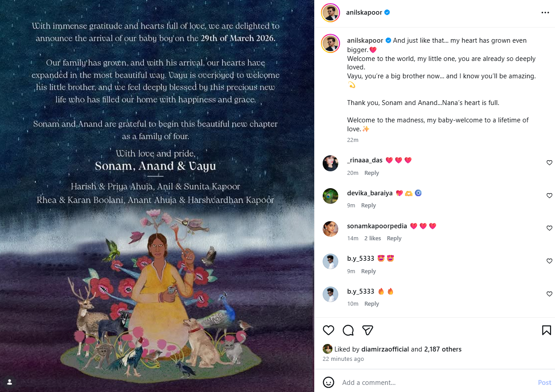This screenshot has height=392, width=555.
Task: Share the post using the paper plane icon
Action: [367, 330]
